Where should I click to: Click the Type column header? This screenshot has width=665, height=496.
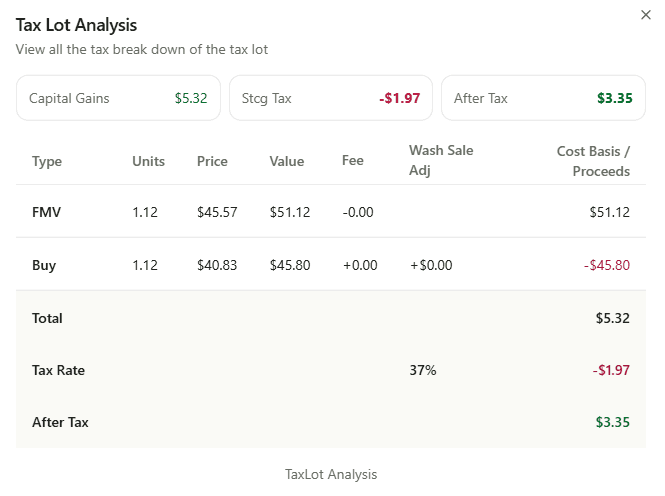pyautogui.click(x=47, y=162)
